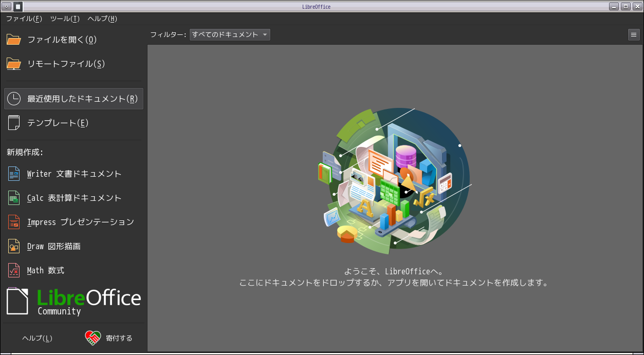Click the 新規作成: heading
The width and height of the screenshot is (644, 355).
25,152
